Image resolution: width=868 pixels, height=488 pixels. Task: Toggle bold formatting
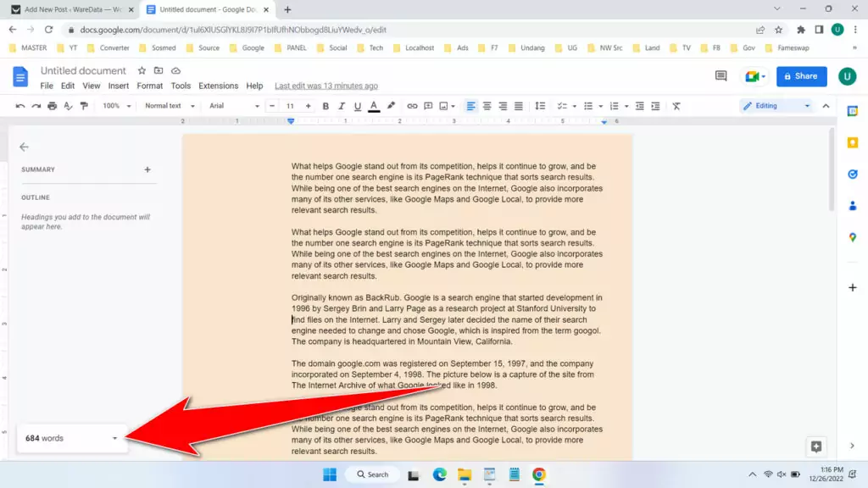[x=325, y=106]
